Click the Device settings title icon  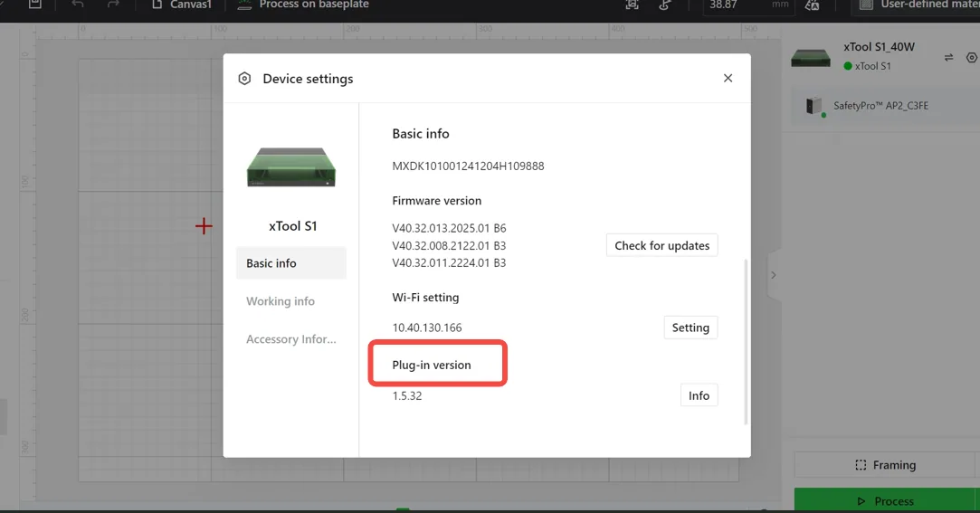(244, 78)
